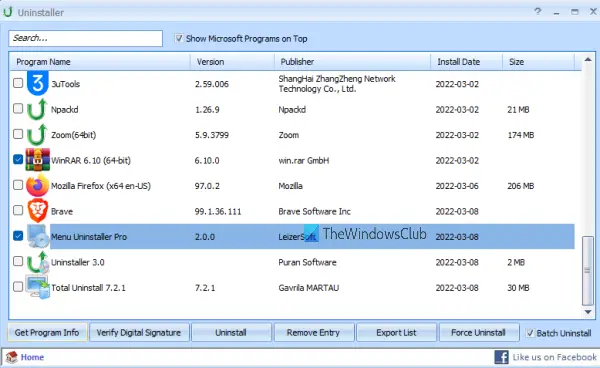This screenshot has height=368, width=600.
Task: Sort by Program Name column header
Action: (100, 62)
